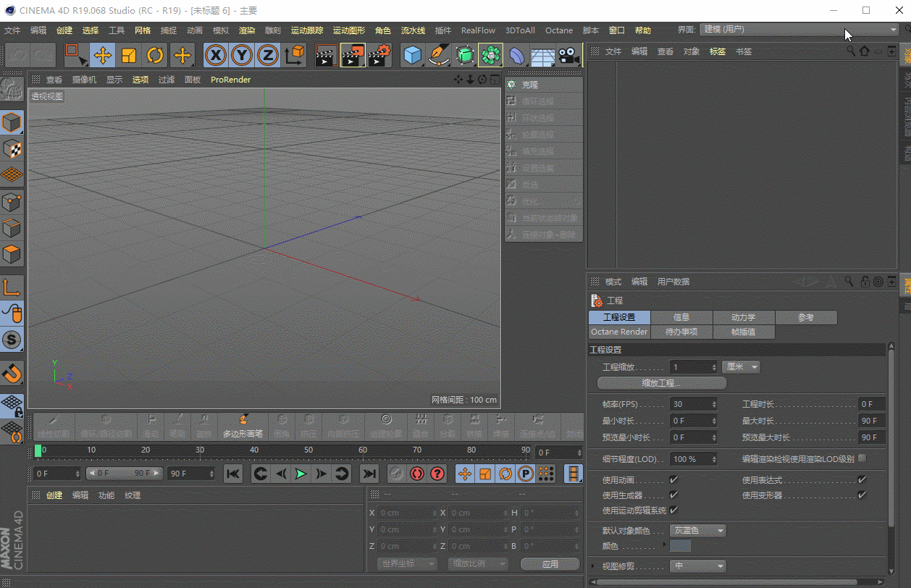Click the 克隆 command in side palette
911x588 pixels.
[544, 85]
